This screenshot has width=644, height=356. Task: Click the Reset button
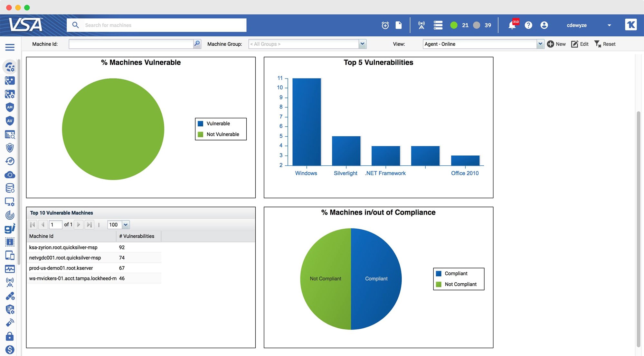[605, 44]
